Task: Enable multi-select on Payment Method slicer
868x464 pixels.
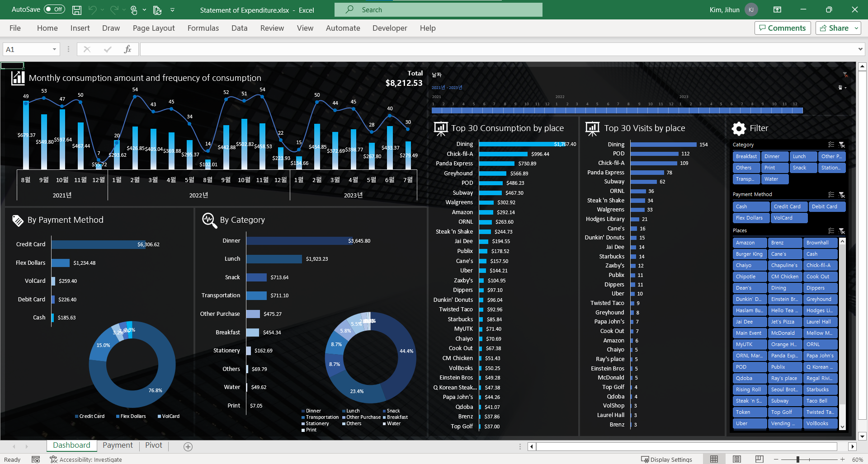Action: pyautogui.click(x=831, y=194)
